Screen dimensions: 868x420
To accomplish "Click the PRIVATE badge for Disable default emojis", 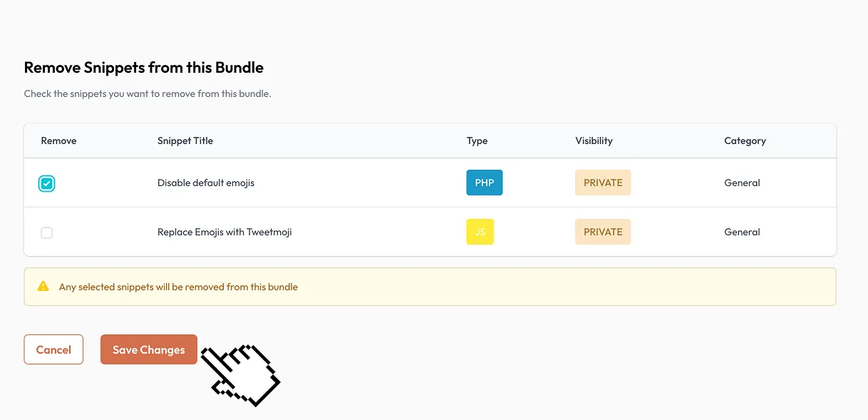I will (x=603, y=183).
